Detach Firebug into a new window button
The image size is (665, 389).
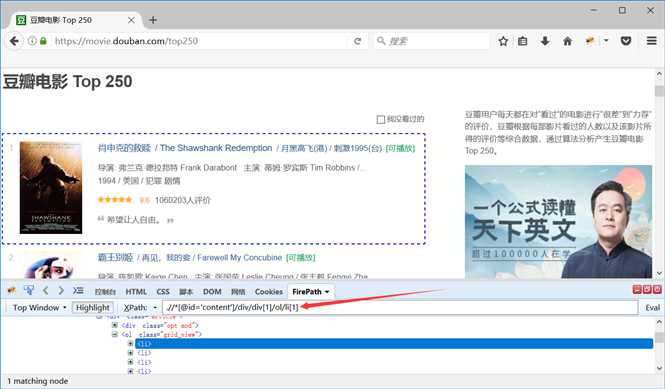647,290
